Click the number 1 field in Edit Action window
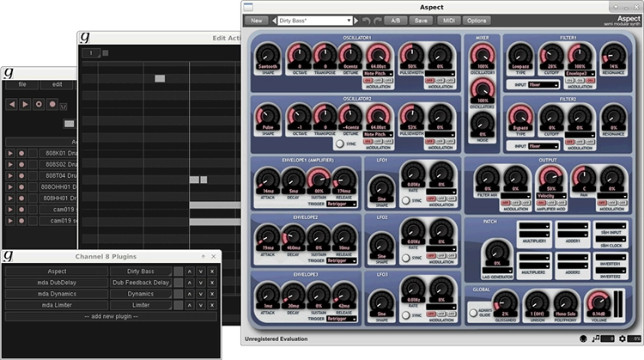Image resolution: width=644 pixels, height=360 pixels. tap(91, 53)
